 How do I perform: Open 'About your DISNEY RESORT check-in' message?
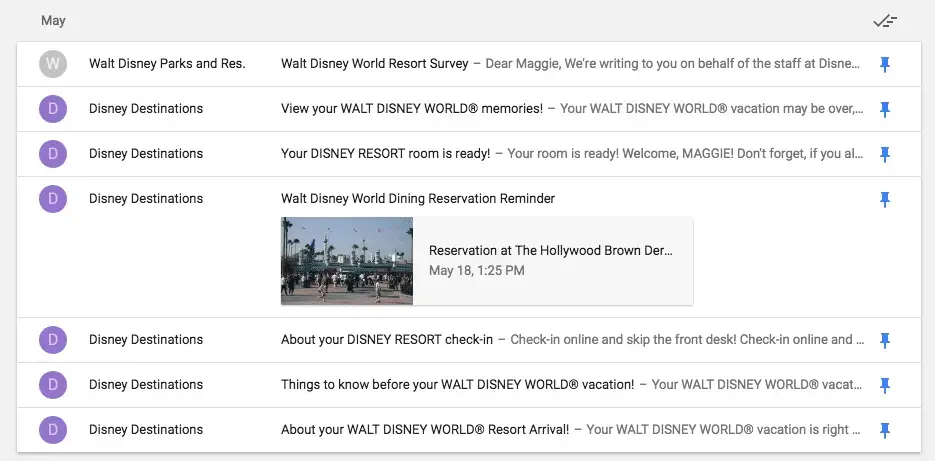click(x=387, y=340)
